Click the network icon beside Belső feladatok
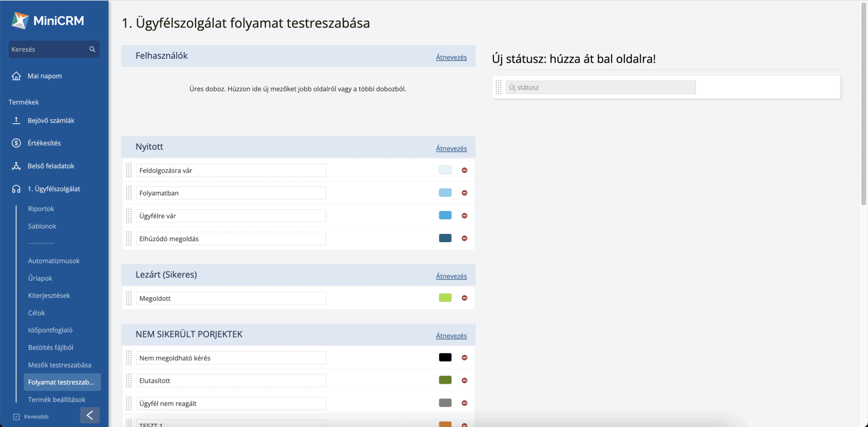The height and width of the screenshot is (427, 868). [16, 166]
